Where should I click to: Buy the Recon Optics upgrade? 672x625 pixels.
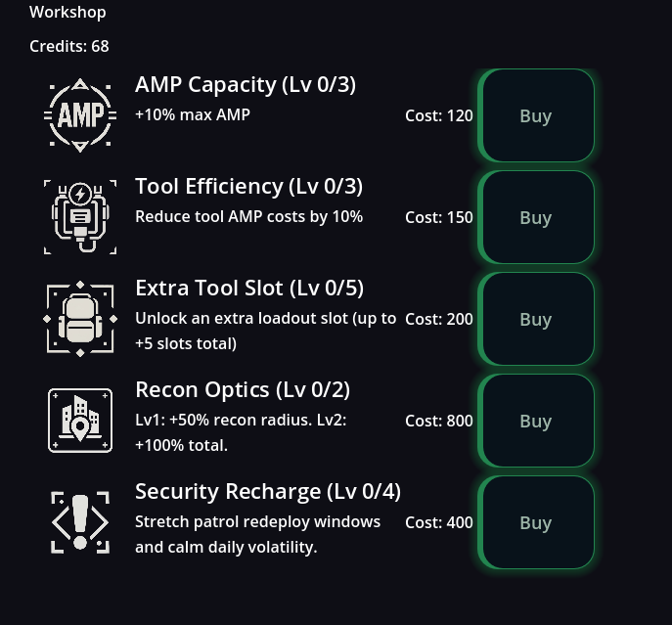[536, 421]
